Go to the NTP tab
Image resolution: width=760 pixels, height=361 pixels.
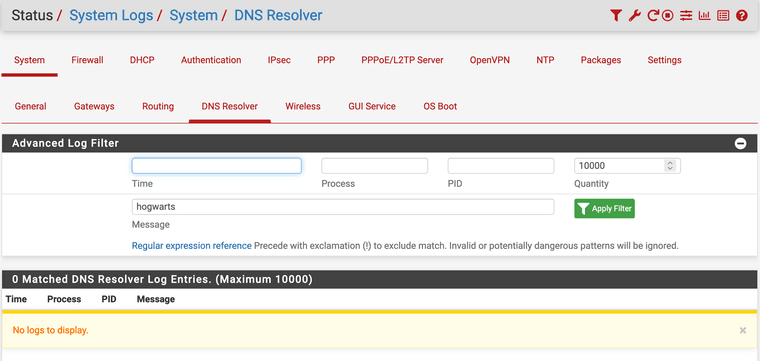click(545, 60)
